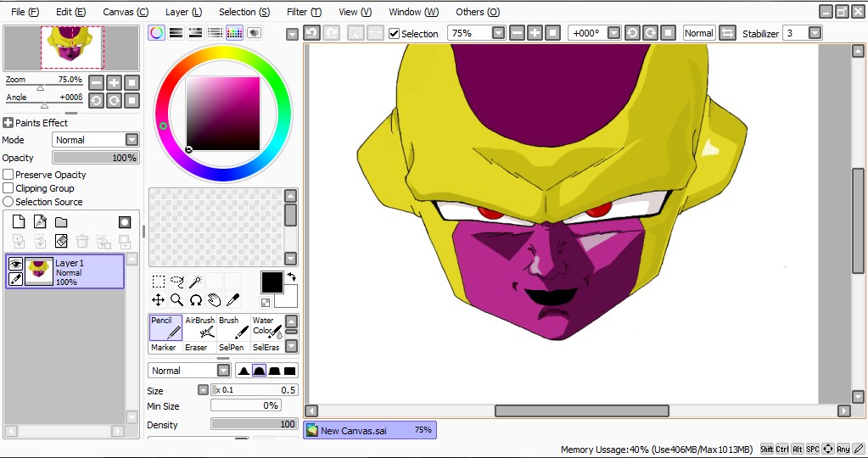Select the Move tool
The width and height of the screenshot is (868, 458).
pos(159,299)
